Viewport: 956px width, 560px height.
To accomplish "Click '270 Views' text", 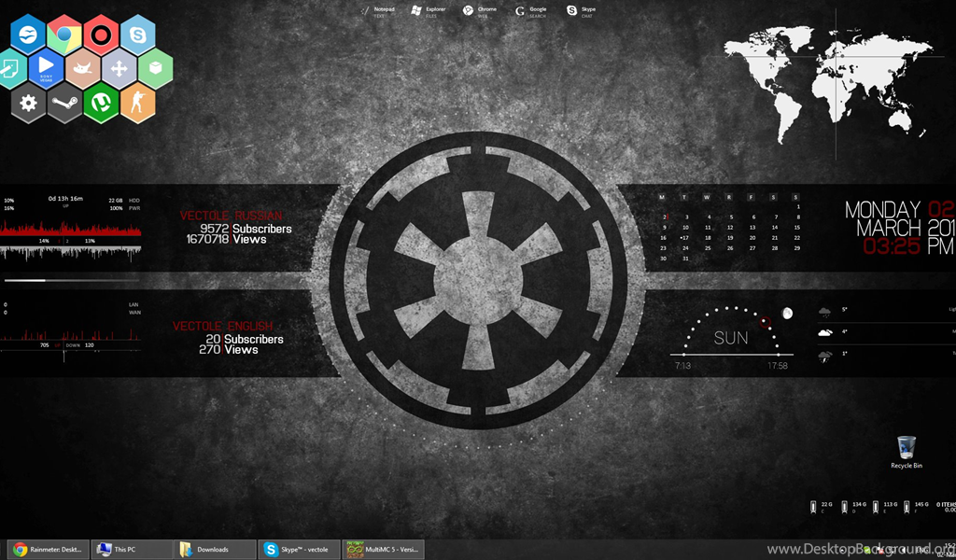I will [x=229, y=349].
